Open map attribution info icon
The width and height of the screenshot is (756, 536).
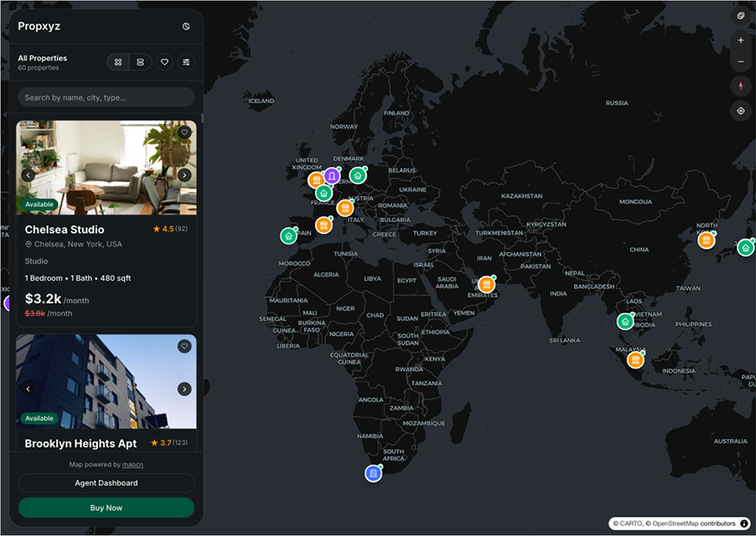pyautogui.click(x=743, y=523)
